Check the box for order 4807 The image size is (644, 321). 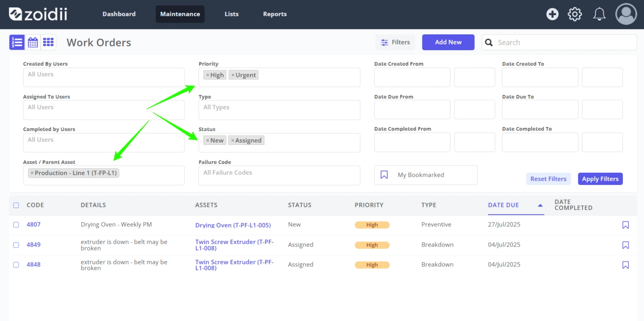point(16,225)
